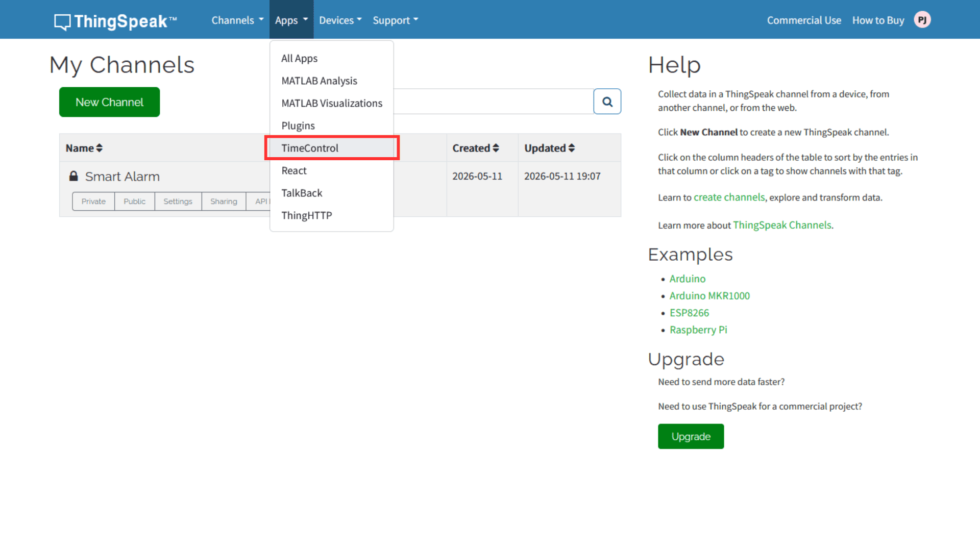Expand the Channels dropdown menu
Viewport: 980px width, 551px height.
coord(237,20)
